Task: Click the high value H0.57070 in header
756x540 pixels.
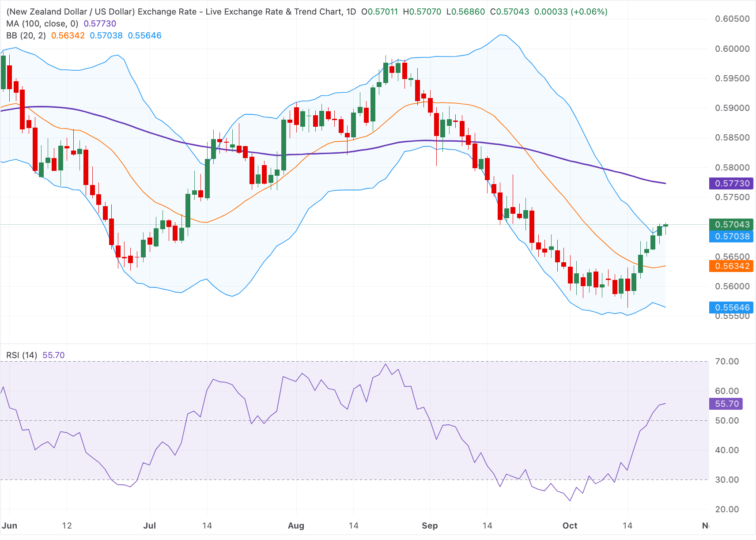Action: pyautogui.click(x=422, y=11)
